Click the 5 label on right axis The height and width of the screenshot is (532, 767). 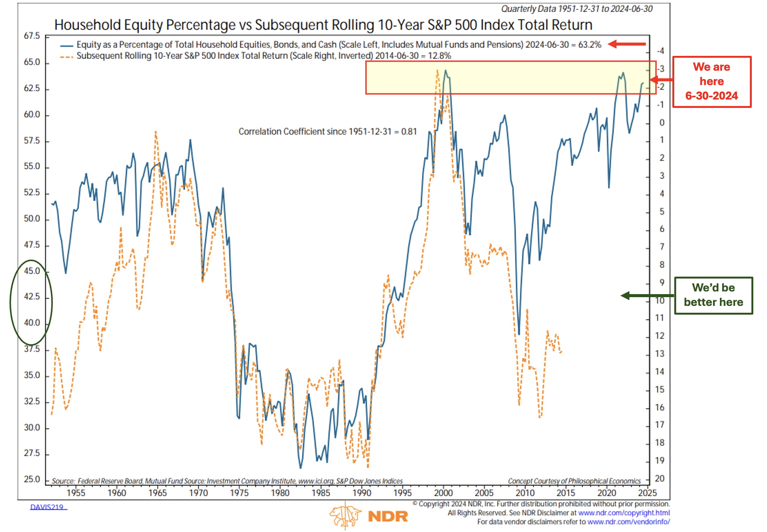coord(662,212)
